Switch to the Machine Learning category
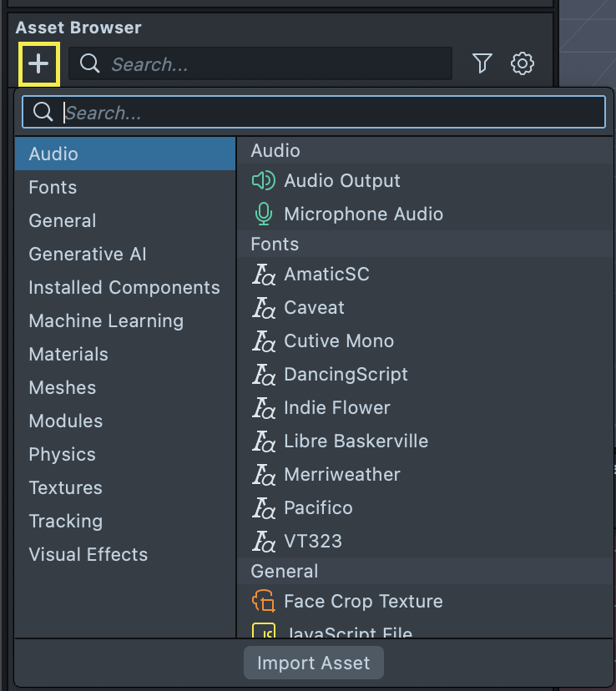The image size is (616, 691). (106, 321)
